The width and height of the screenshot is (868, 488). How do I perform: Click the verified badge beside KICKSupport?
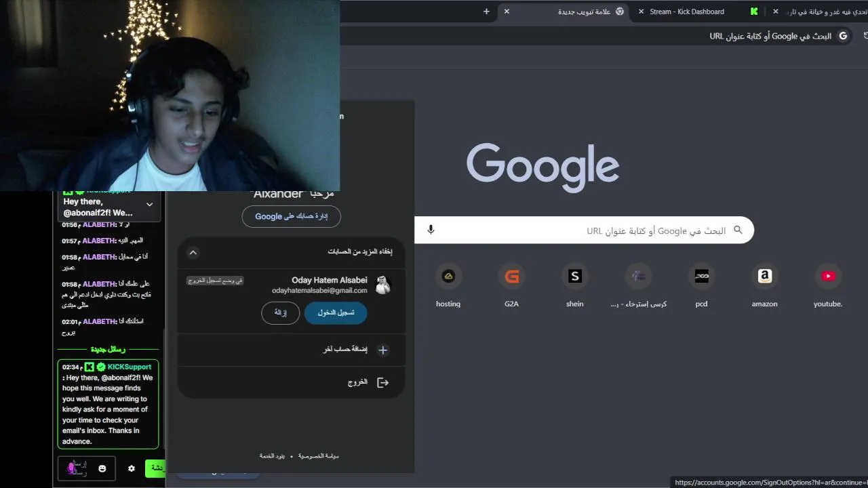point(100,367)
